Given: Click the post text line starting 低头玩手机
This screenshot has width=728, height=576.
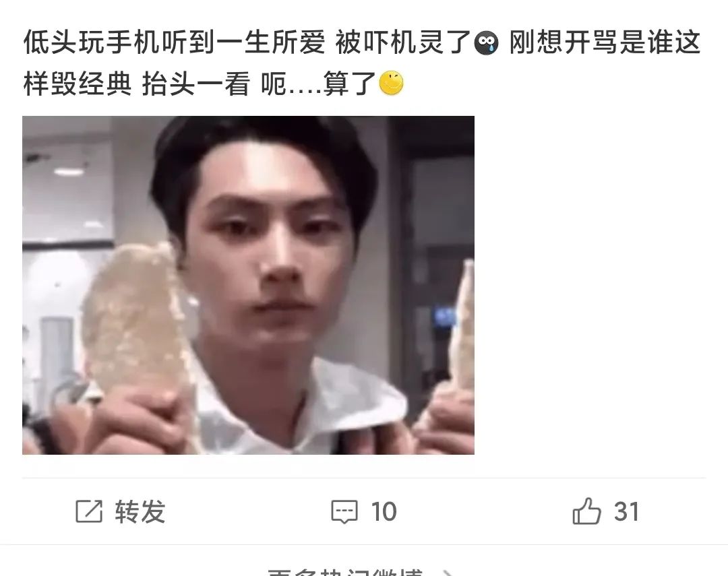Looking at the screenshot, I should click(362, 42).
